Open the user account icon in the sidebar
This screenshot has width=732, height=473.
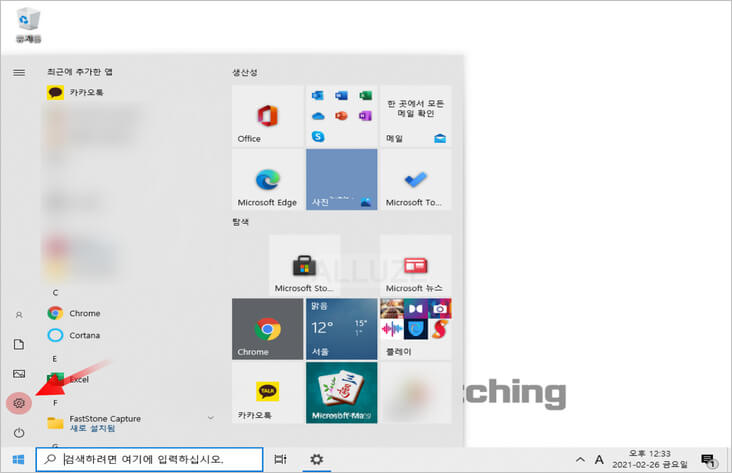coord(19,315)
